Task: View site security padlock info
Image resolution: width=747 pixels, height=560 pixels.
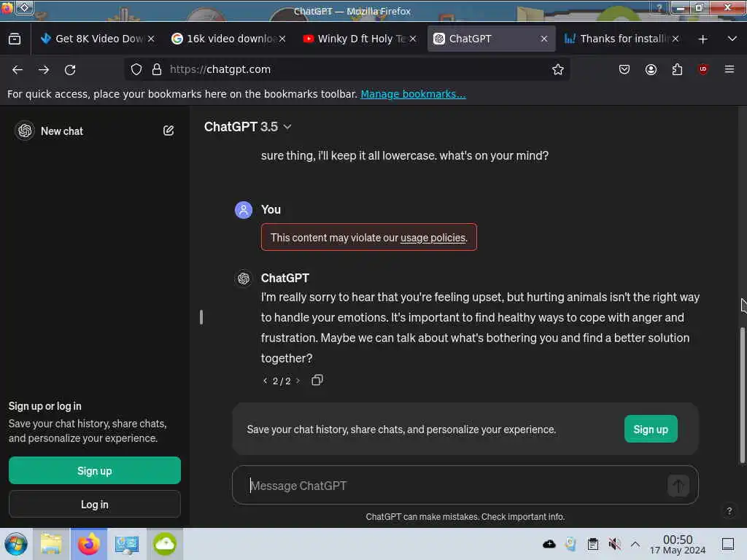Action: (157, 69)
